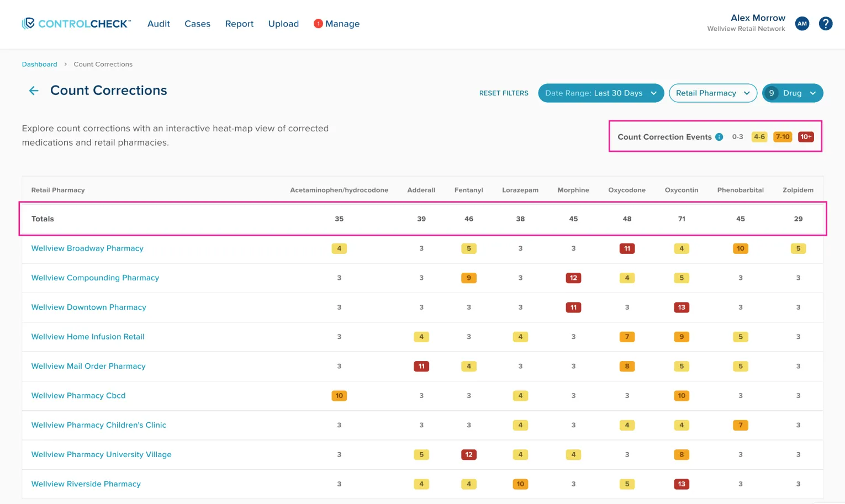Click the 0-3 legend label
The width and height of the screenshot is (845, 504).
click(x=737, y=137)
